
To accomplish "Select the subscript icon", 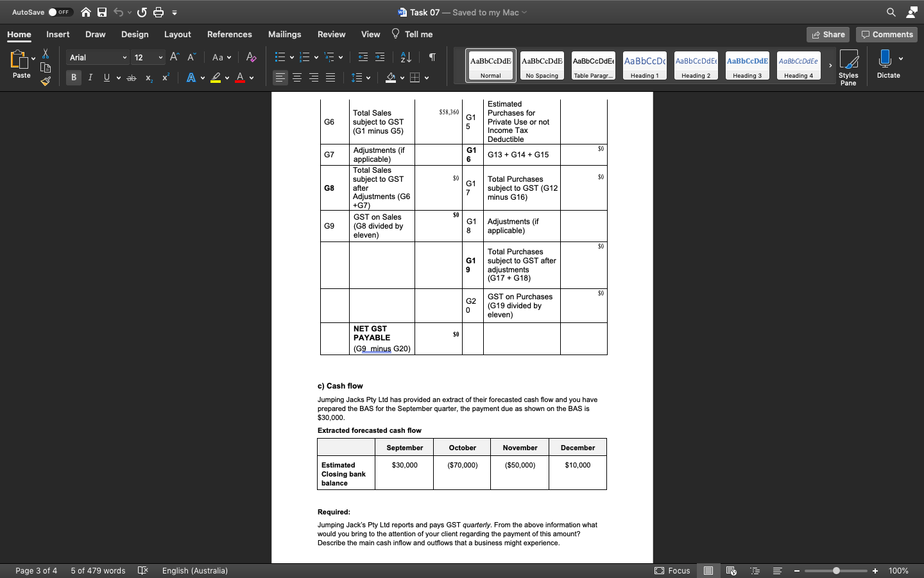I will (x=148, y=78).
